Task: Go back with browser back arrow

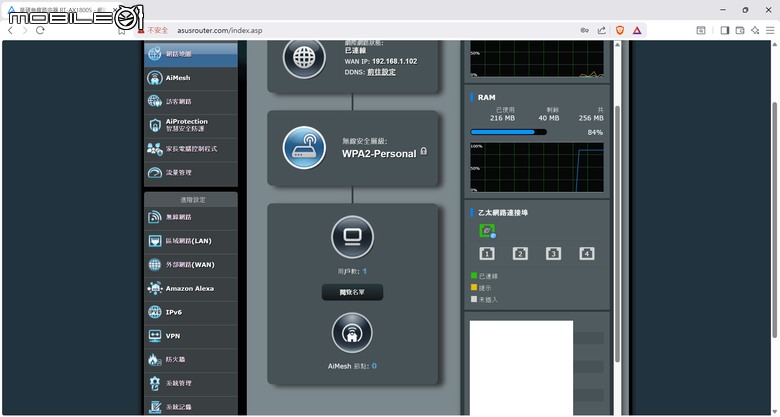Action: (x=10, y=30)
